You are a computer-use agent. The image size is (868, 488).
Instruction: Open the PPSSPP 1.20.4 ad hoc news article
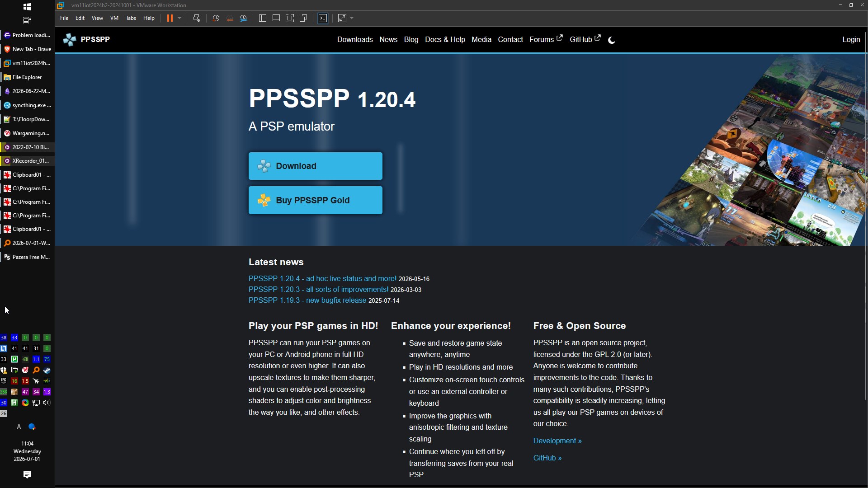pyautogui.click(x=322, y=279)
